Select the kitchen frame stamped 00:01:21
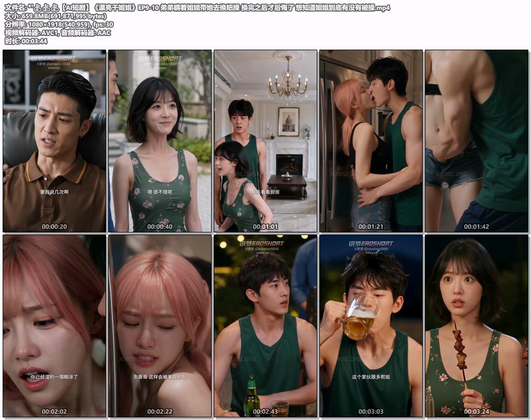 371,141
